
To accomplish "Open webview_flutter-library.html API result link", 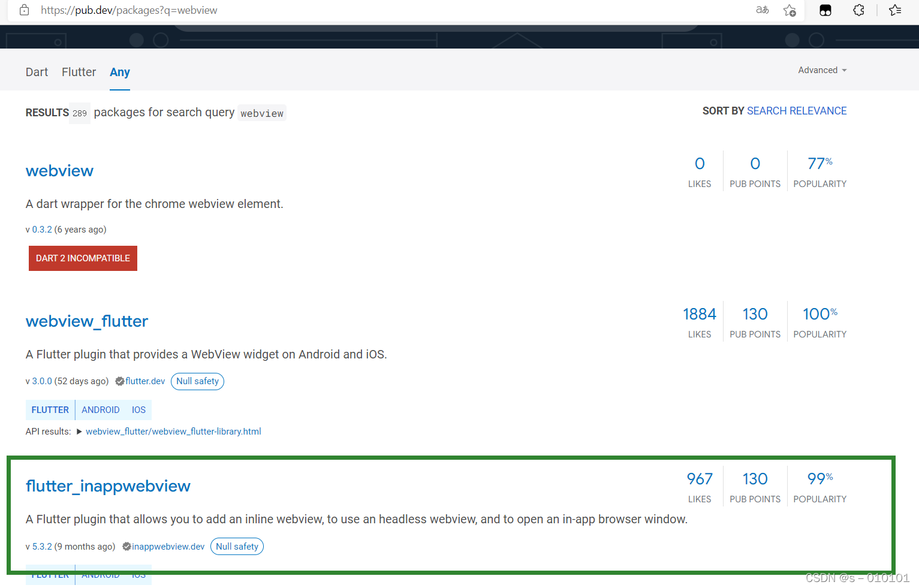I will pos(173,432).
